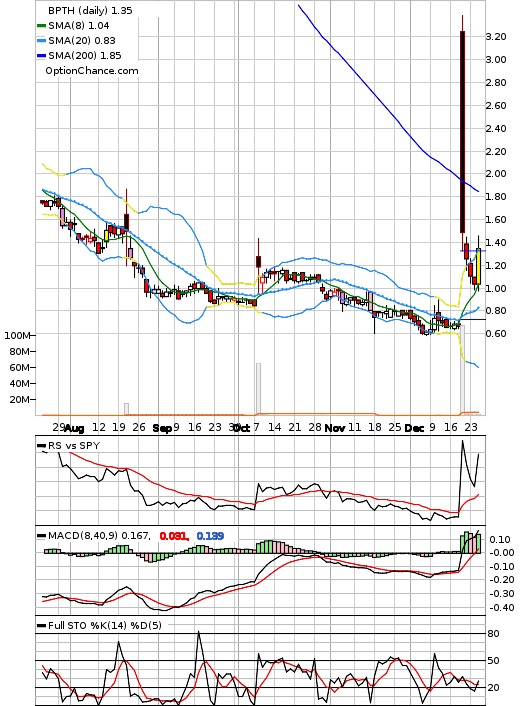The width and height of the screenshot is (526, 706).
Task: Click the tall red candlestick near 3.20
Action: (x=463, y=131)
